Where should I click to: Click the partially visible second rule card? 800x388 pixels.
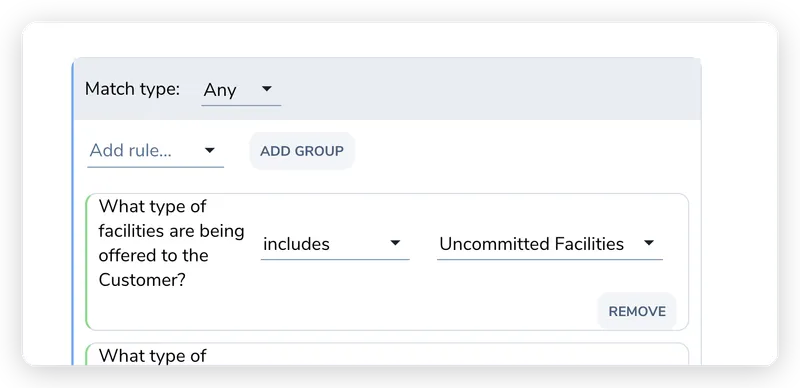coord(388,354)
